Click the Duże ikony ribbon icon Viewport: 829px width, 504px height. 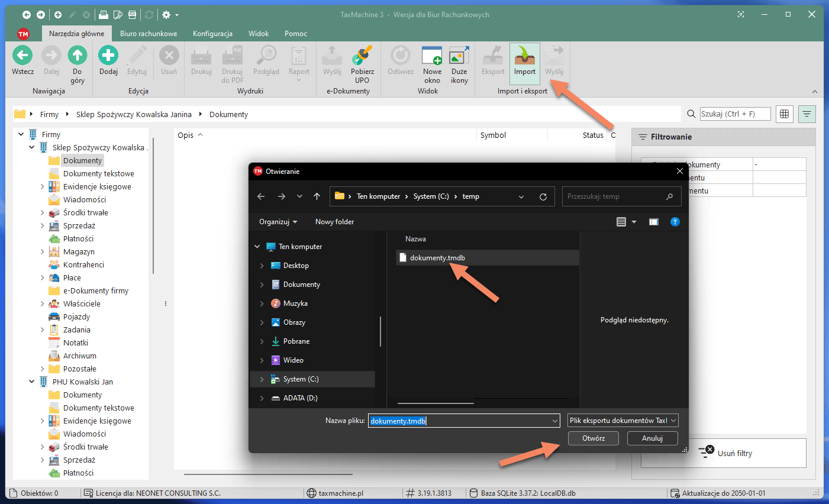pyautogui.click(x=459, y=56)
